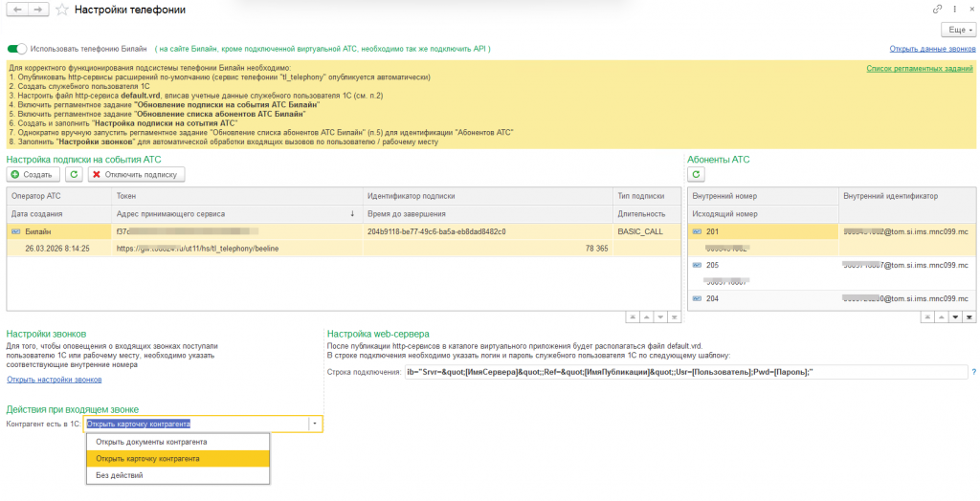Click the icon beside subscriber 201
Screen dimensions: 980x501
point(697,231)
